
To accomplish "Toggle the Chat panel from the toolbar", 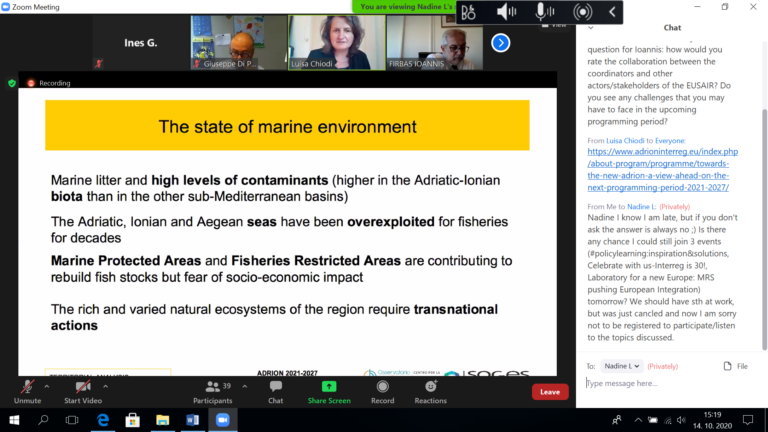I will point(275,388).
